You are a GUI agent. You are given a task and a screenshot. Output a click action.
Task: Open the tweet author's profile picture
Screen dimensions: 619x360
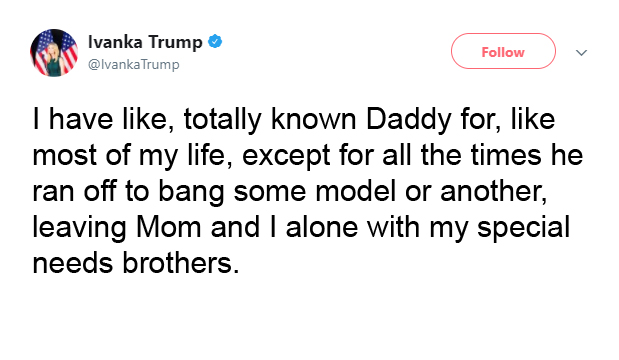(54, 52)
